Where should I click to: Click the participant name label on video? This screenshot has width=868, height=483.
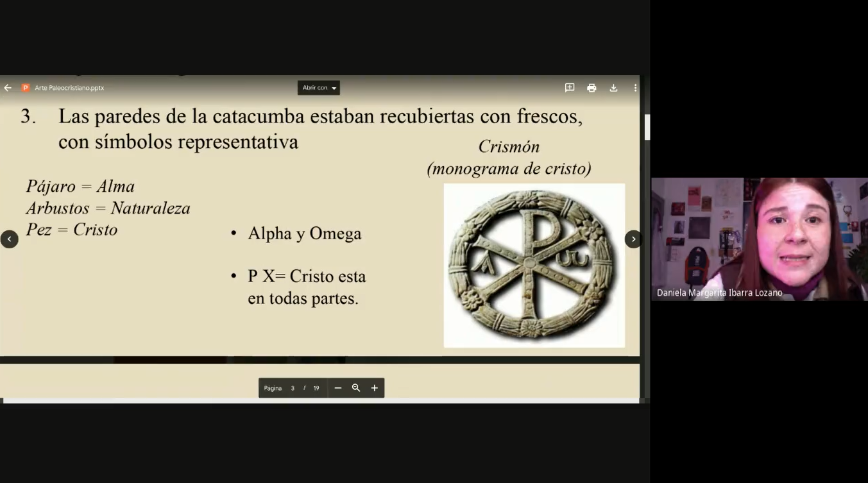click(719, 292)
